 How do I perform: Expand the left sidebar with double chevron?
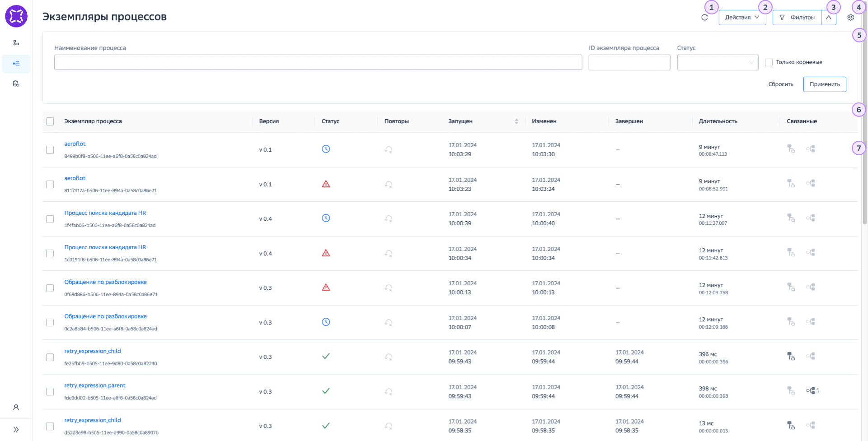(x=16, y=430)
